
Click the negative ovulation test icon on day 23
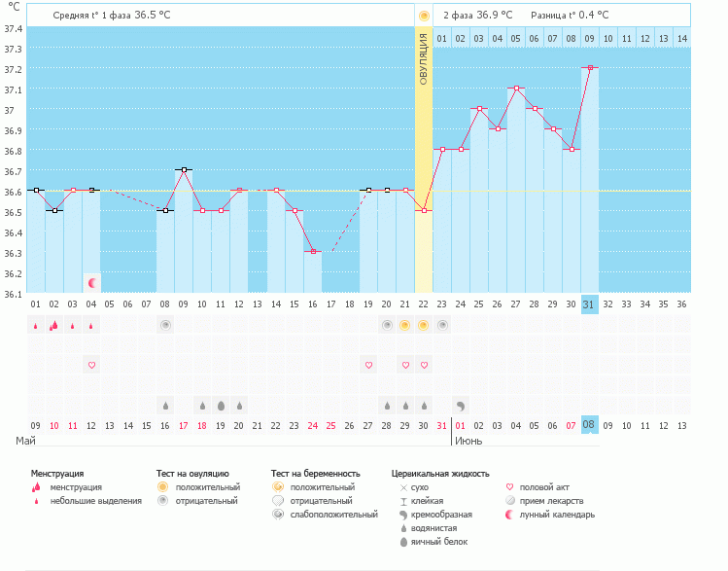(442, 325)
